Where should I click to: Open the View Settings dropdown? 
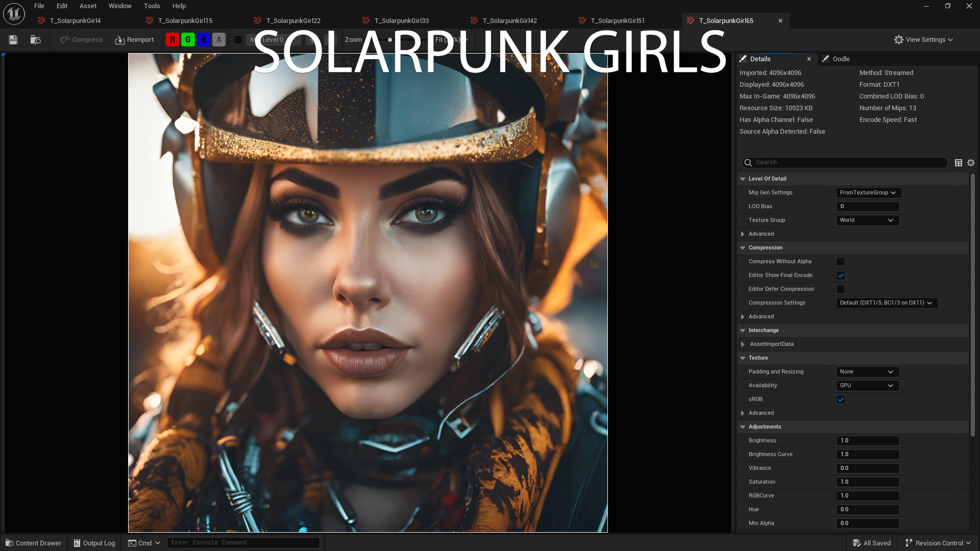click(x=923, y=40)
